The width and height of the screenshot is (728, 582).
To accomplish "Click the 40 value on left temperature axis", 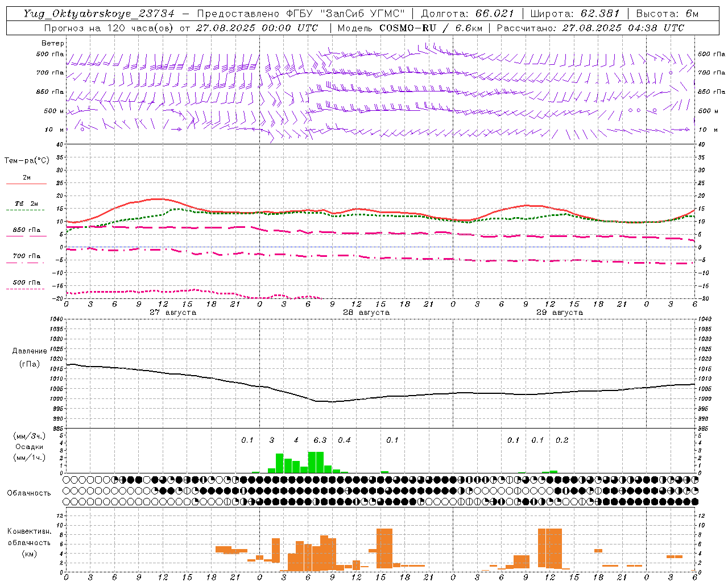I will coord(59,144).
